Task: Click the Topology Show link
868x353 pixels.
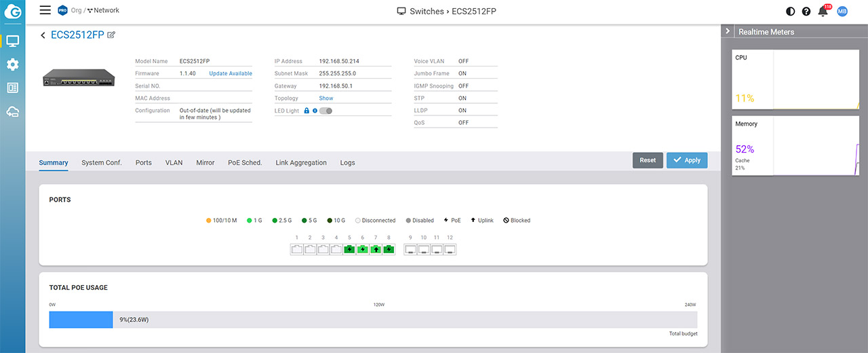Action: coord(326,98)
